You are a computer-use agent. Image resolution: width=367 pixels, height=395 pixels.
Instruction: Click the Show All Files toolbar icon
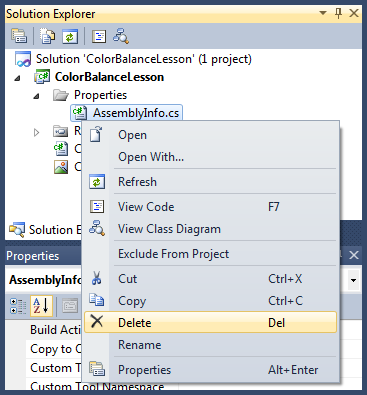tap(48, 36)
